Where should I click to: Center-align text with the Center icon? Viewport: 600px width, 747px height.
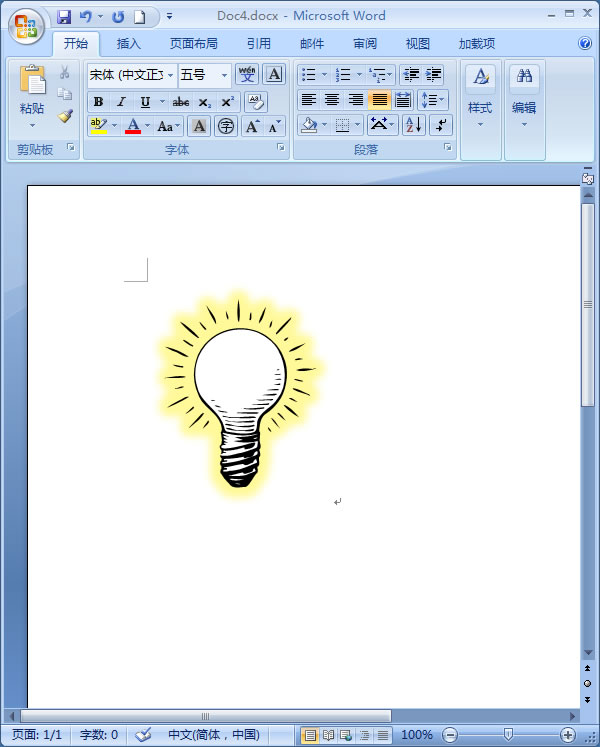(x=332, y=100)
